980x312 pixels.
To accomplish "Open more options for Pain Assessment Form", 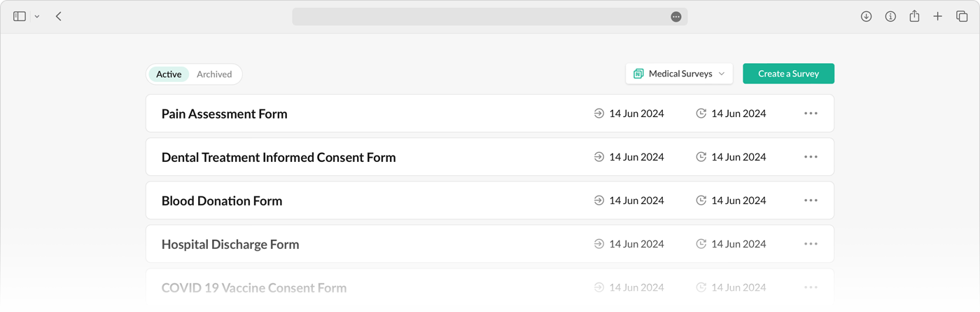I will (x=811, y=114).
